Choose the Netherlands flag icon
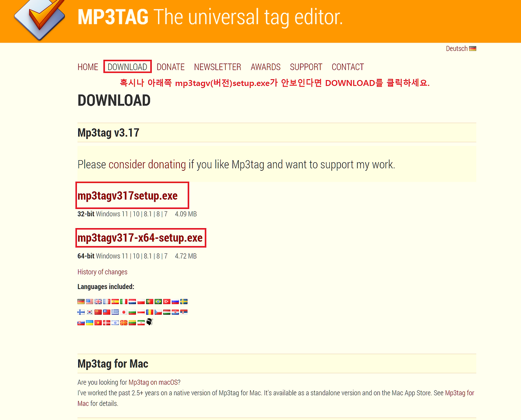 coord(132,302)
